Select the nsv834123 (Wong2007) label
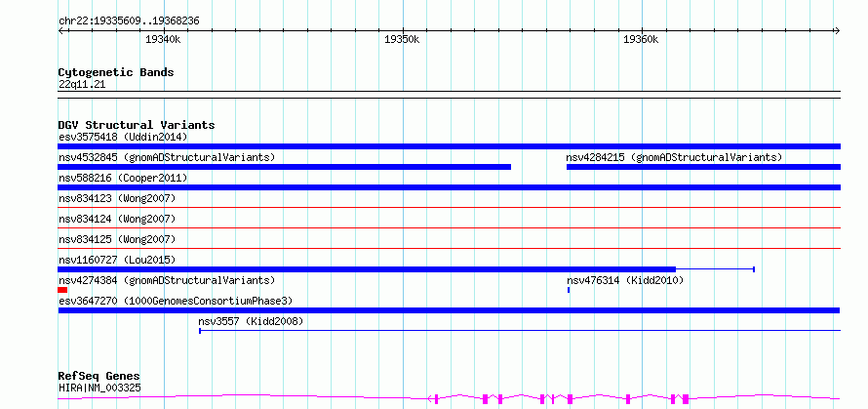Image resolution: width=868 pixels, height=409 pixels. pyautogui.click(x=117, y=198)
